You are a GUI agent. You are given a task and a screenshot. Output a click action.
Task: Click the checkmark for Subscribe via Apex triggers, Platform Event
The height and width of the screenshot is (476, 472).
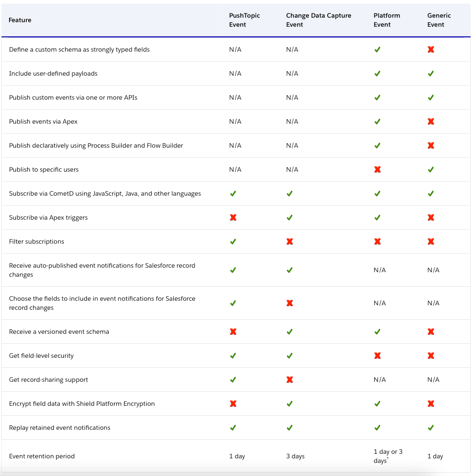[x=377, y=217]
